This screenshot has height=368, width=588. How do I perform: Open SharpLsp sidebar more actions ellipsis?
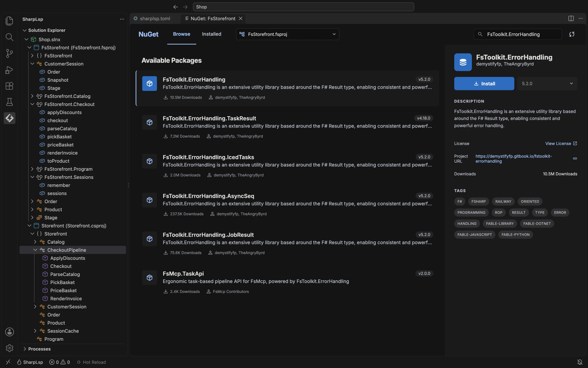click(x=122, y=19)
